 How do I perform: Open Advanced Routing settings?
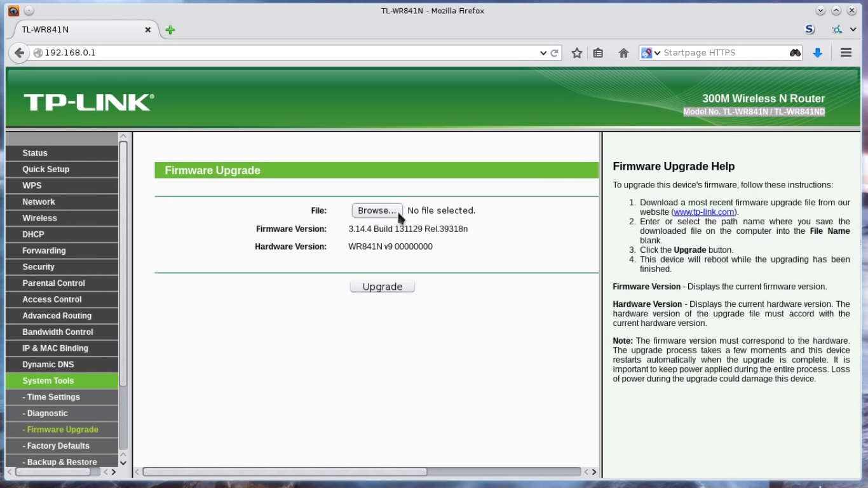[62, 316]
